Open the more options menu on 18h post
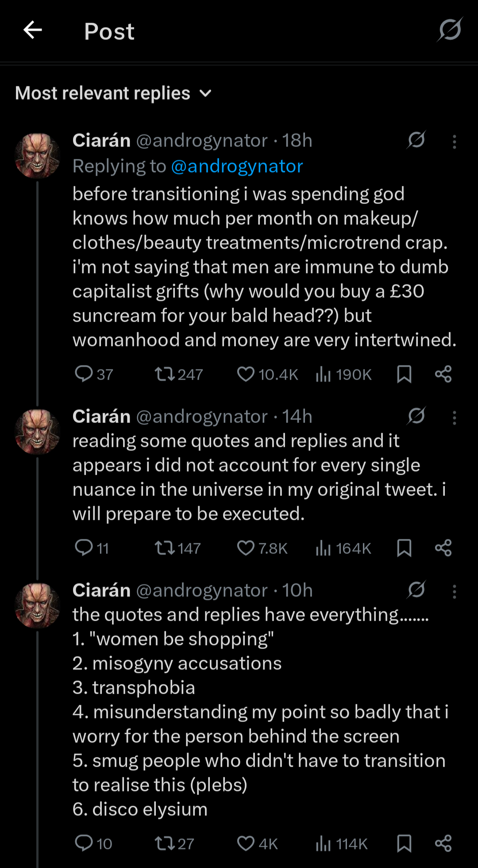478x868 pixels. pyautogui.click(x=454, y=142)
